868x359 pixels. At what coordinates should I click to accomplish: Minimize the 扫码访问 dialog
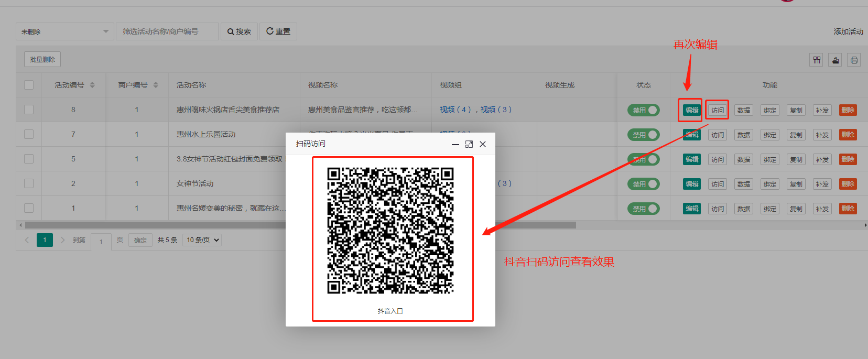[455, 144]
